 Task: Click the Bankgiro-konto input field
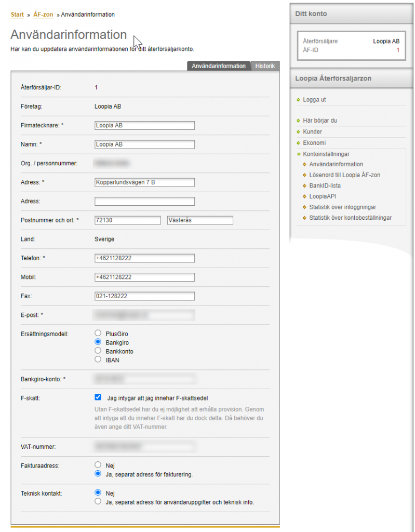[x=144, y=379]
